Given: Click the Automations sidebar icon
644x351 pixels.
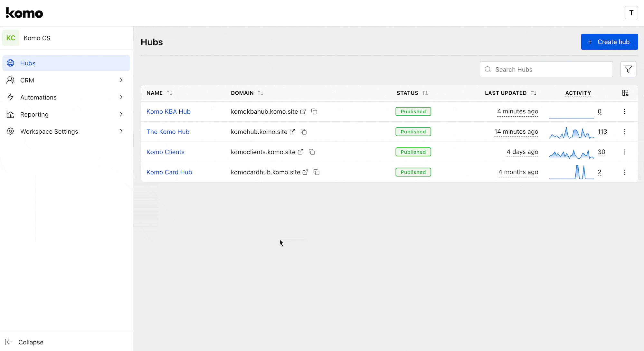Looking at the screenshot, I should click(x=11, y=97).
